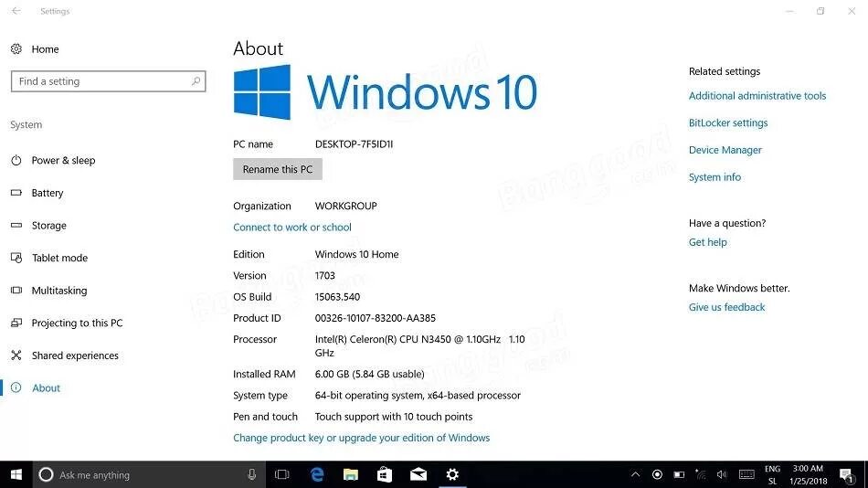Go to Storage settings
868x488 pixels.
point(48,226)
